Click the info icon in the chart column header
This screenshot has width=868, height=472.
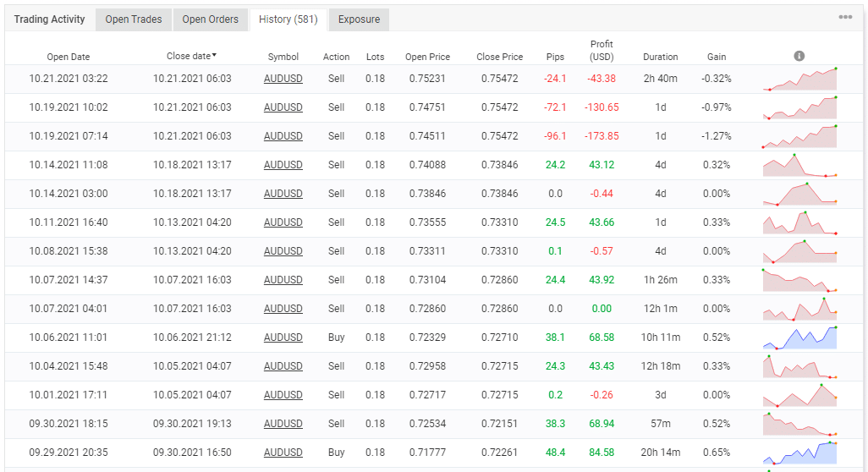point(799,56)
